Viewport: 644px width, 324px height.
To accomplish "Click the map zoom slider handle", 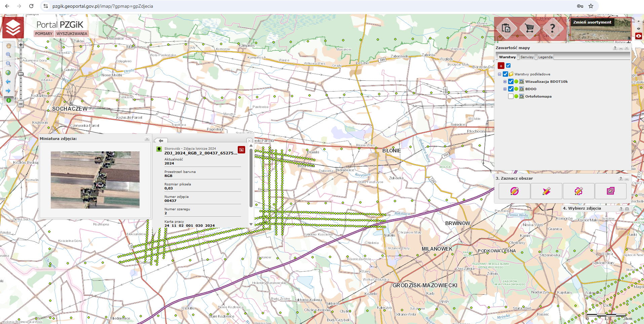I will 21,74.
